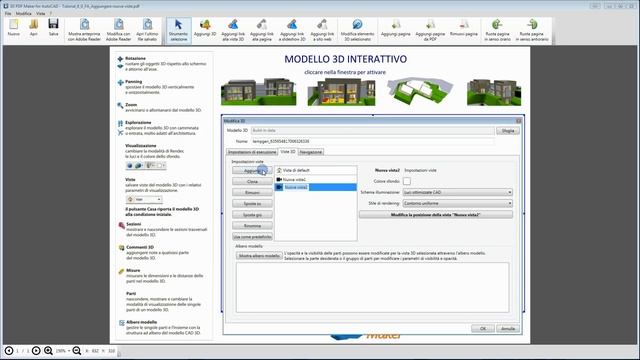Select Vista di default in view list
Viewport: 640px width, 360px height.
point(316,170)
